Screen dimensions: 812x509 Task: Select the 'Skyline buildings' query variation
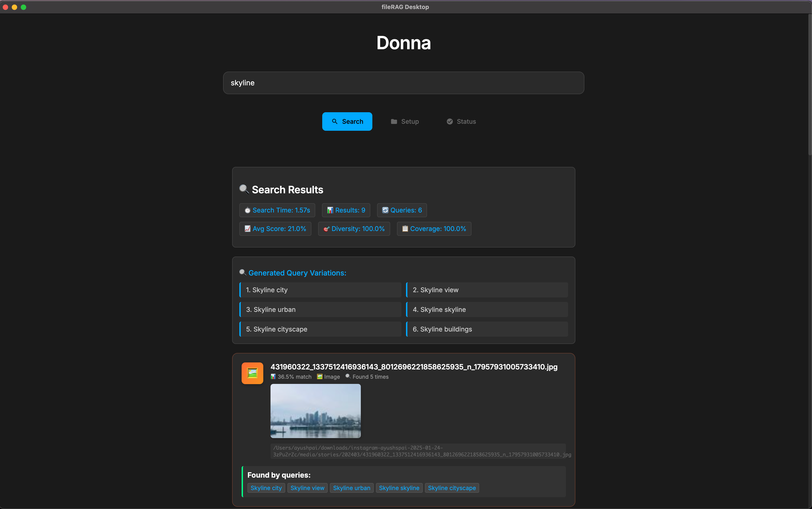487,329
